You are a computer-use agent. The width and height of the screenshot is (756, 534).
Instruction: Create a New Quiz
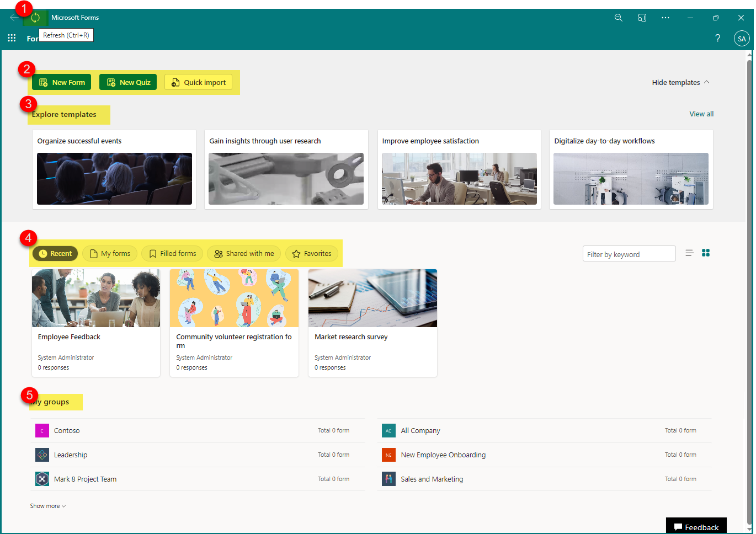(x=128, y=82)
